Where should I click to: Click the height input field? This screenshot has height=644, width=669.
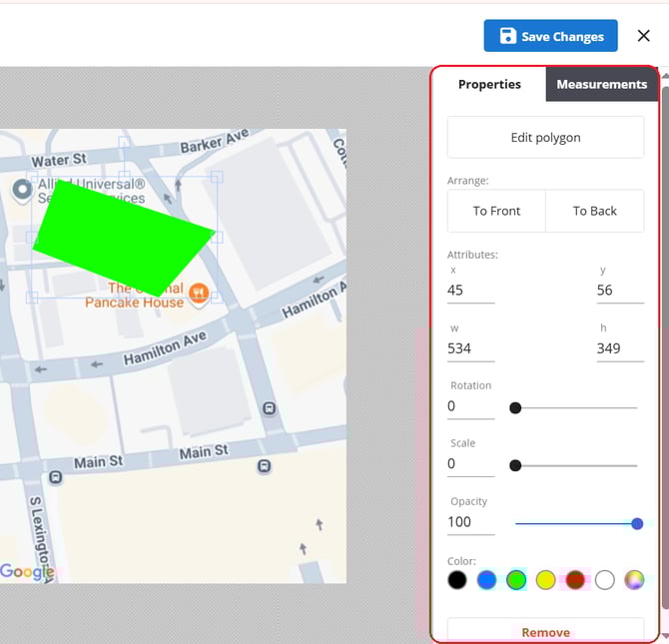619,348
